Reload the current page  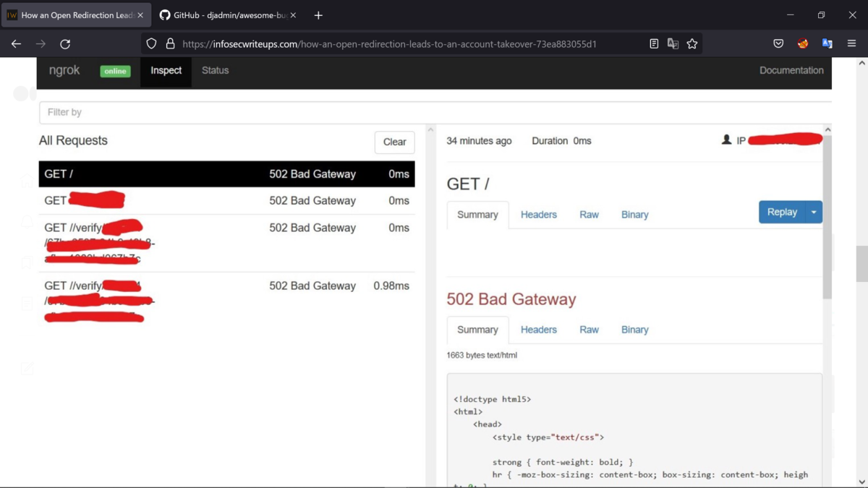[x=65, y=44]
